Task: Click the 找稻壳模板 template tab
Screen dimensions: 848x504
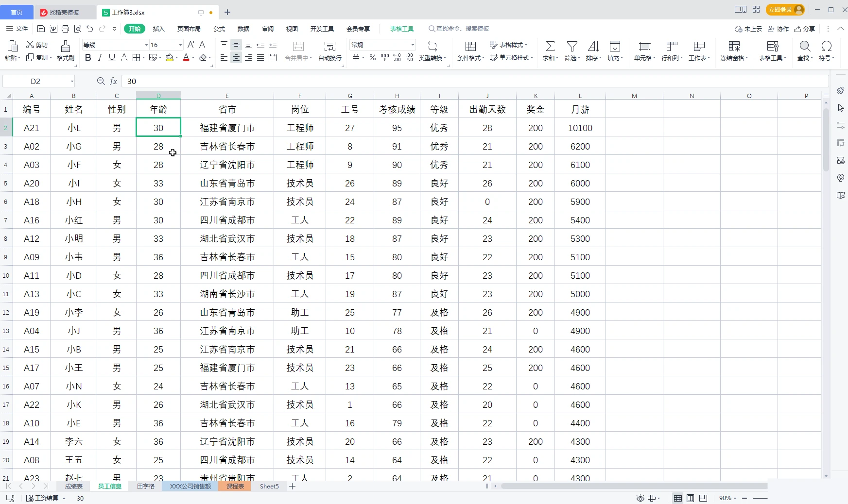Action: [x=65, y=12]
